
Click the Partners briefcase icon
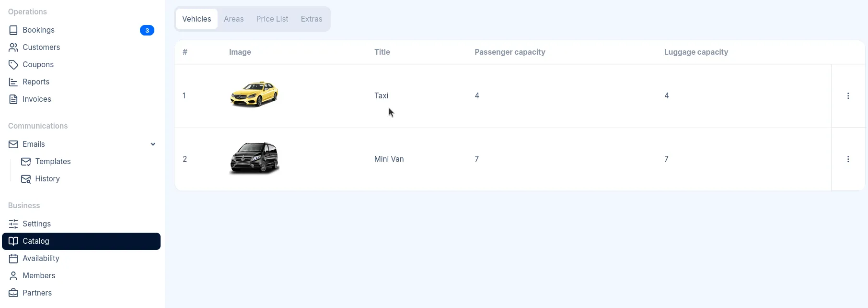tap(13, 293)
